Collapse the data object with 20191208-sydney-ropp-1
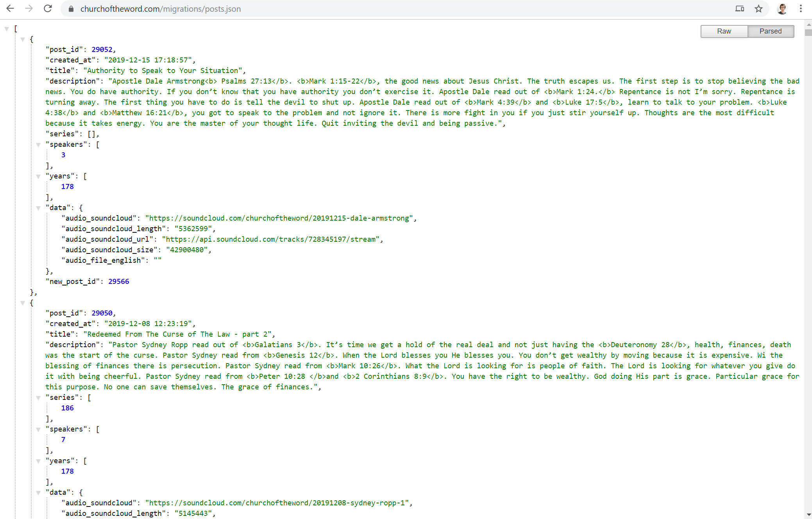Image resolution: width=812 pixels, height=519 pixels. [38, 493]
